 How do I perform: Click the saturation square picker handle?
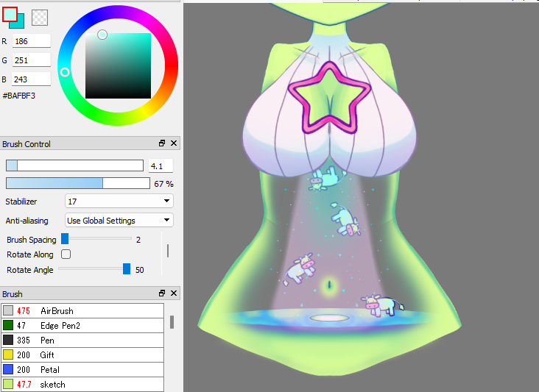pos(102,35)
